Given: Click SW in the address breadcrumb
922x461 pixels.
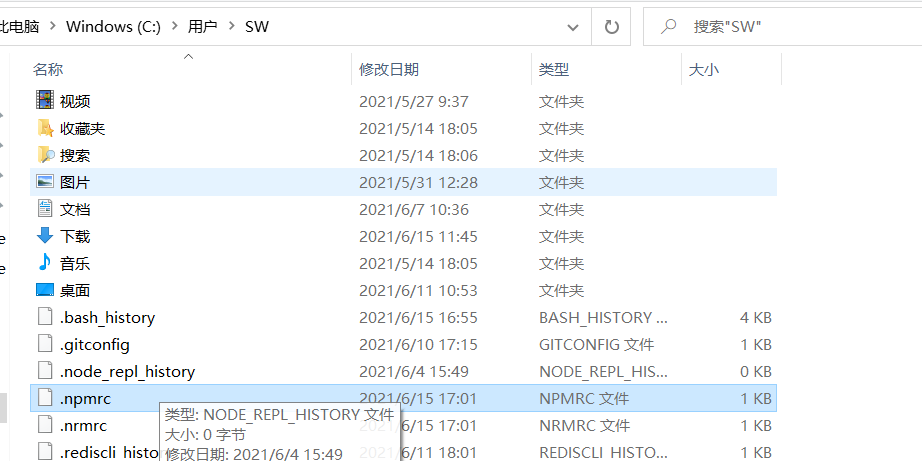Looking at the screenshot, I should pyautogui.click(x=256, y=26).
